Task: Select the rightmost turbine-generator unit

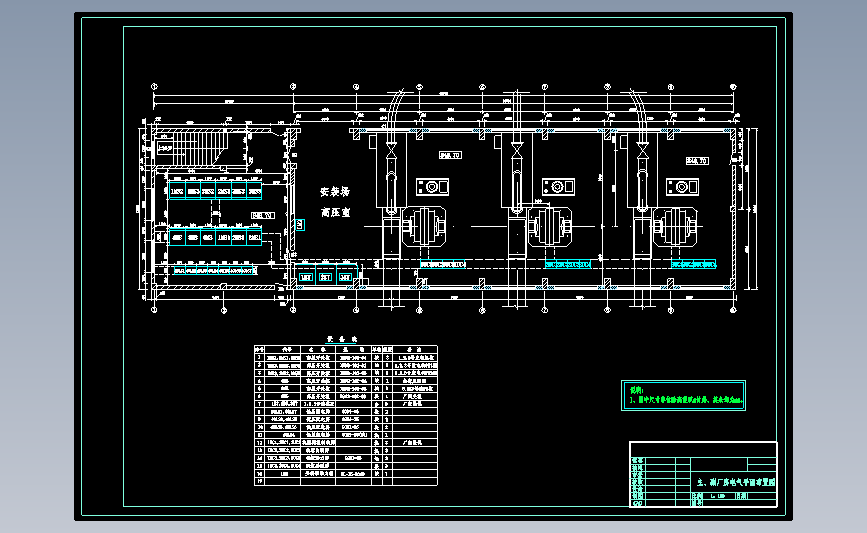Action: (x=675, y=227)
